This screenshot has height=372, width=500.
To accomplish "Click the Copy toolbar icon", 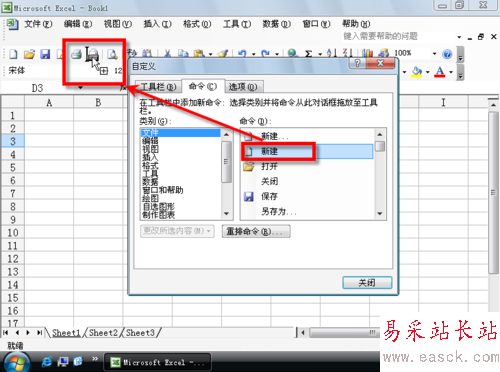I will pyautogui.click(x=183, y=53).
